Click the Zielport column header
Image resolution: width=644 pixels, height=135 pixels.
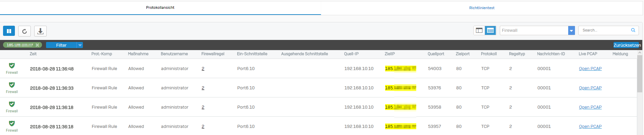coord(463,54)
